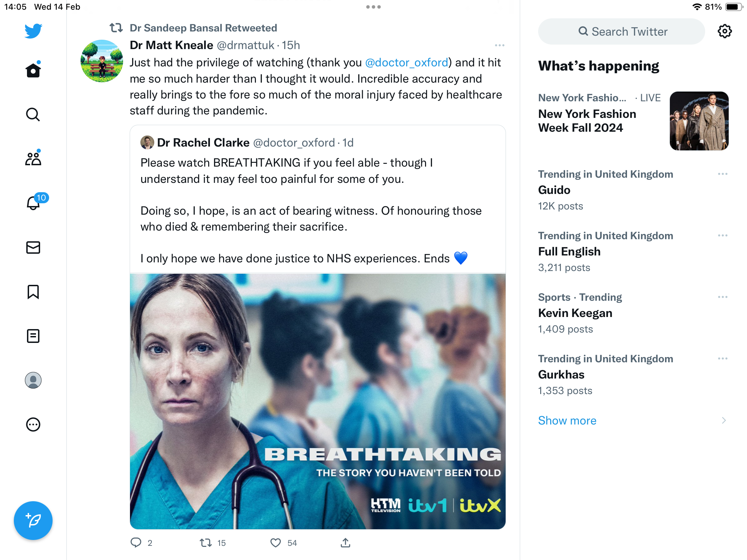Open the Bookmarks icon
747x560 pixels.
pos(33,292)
